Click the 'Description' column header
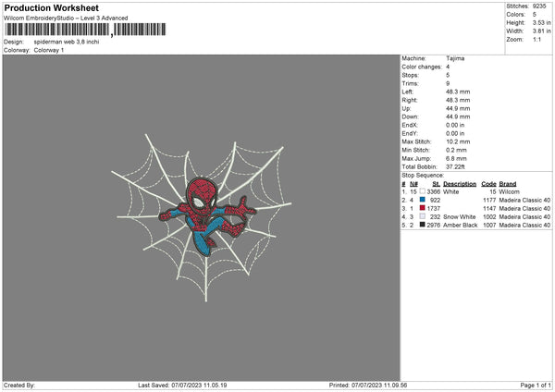The width and height of the screenshot is (555, 392). tap(460, 184)
